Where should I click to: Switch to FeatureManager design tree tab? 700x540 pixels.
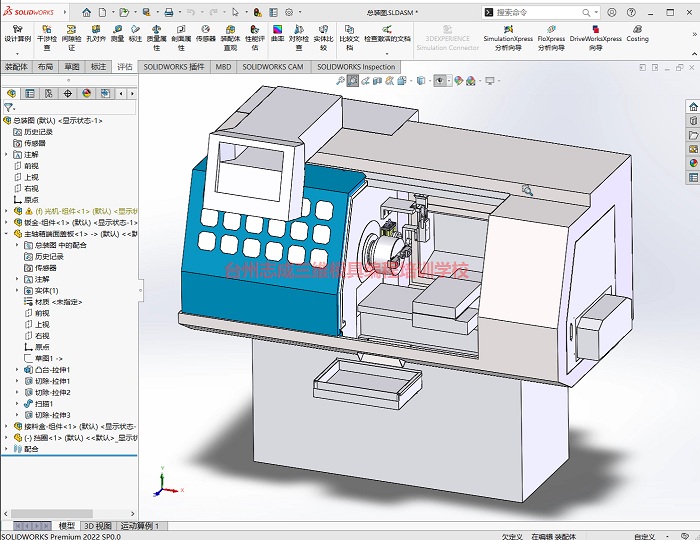coord(11,93)
